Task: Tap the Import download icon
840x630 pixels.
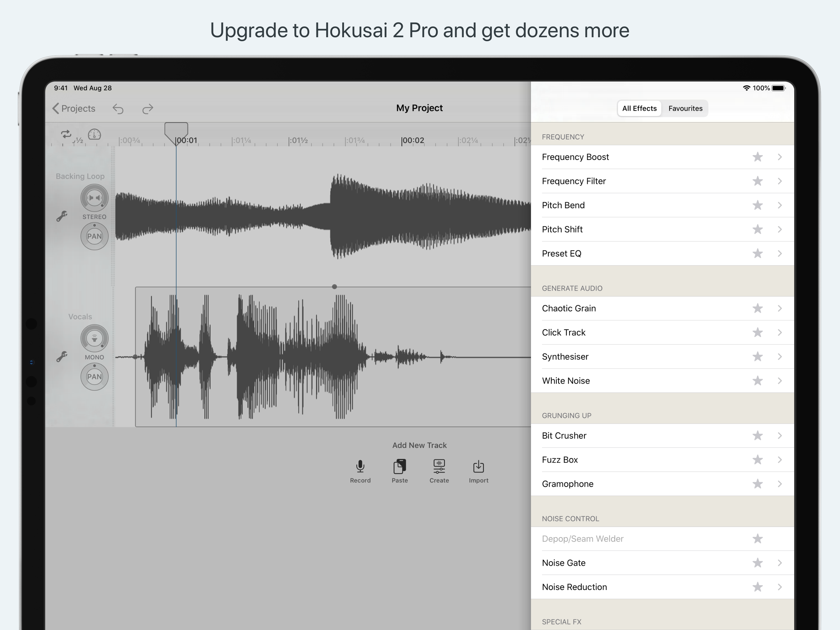Action: click(x=478, y=467)
